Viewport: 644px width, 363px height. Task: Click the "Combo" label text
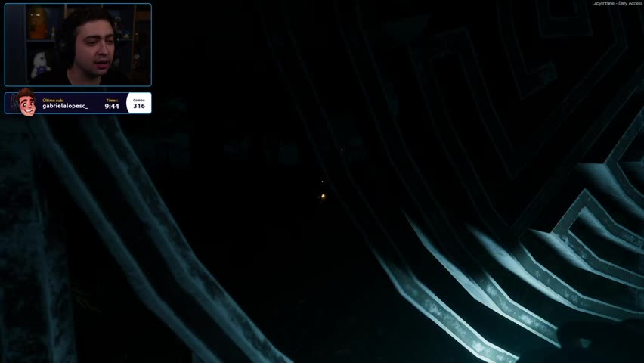click(139, 99)
